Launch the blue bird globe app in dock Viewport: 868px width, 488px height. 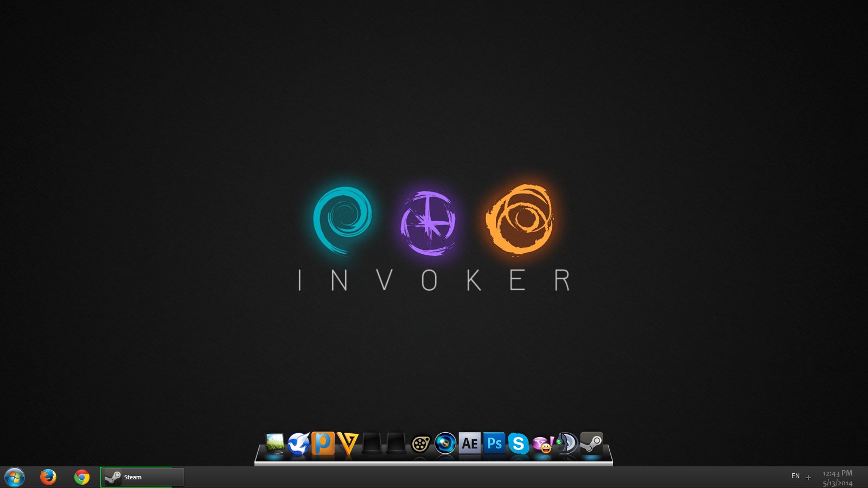[x=298, y=444]
